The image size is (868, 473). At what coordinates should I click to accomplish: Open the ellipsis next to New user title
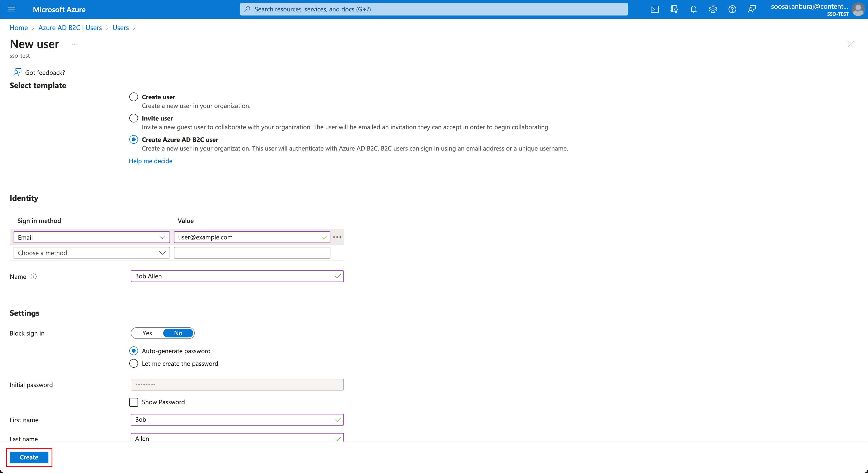(x=74, y=44)
